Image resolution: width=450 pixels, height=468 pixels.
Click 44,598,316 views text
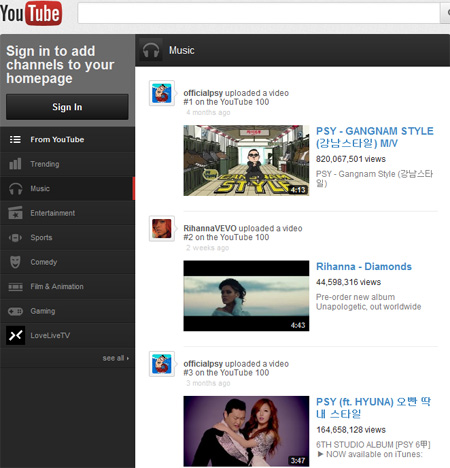(x=348, y=282)
